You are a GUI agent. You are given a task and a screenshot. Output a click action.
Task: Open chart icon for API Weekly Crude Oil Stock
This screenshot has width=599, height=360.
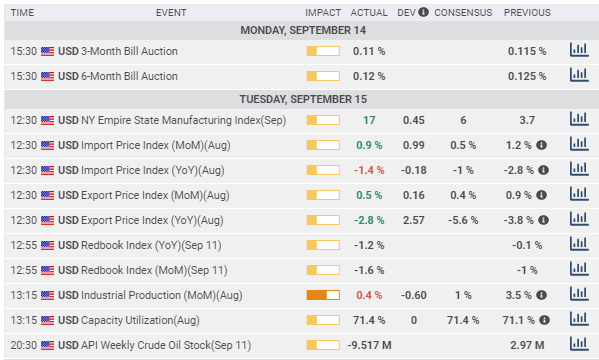pos(579,344)
